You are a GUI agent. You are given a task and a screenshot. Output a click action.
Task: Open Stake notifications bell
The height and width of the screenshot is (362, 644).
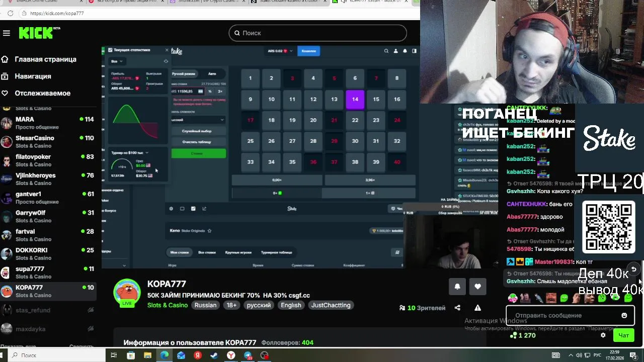coord(405,51)
